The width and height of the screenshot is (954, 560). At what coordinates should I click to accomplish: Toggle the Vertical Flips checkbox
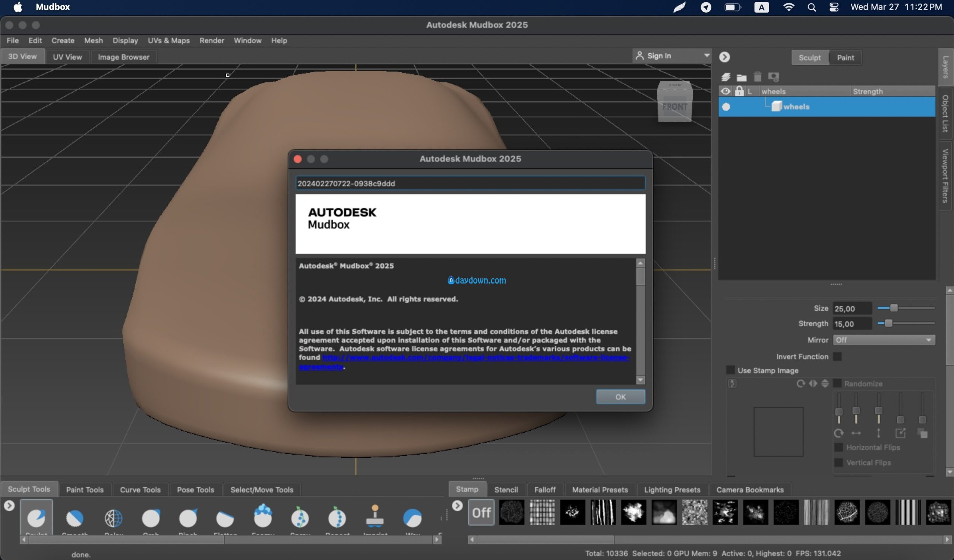pyautogui.click(x=838, y=462)
